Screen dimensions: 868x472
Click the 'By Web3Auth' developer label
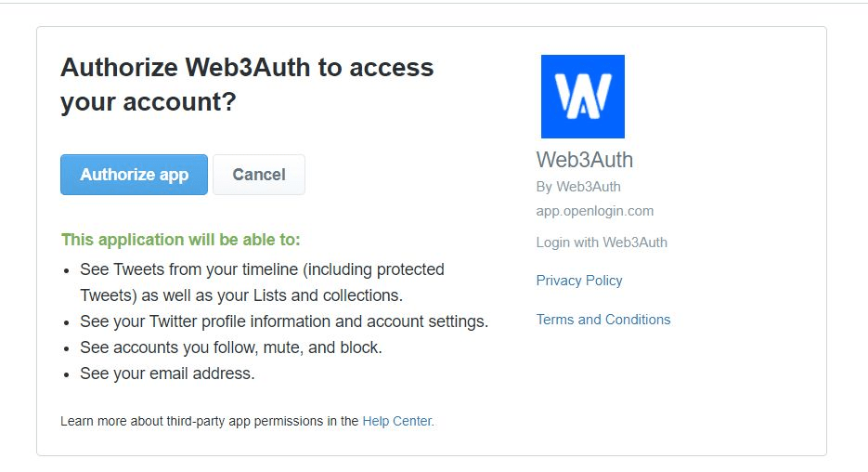tap(578, 187)
